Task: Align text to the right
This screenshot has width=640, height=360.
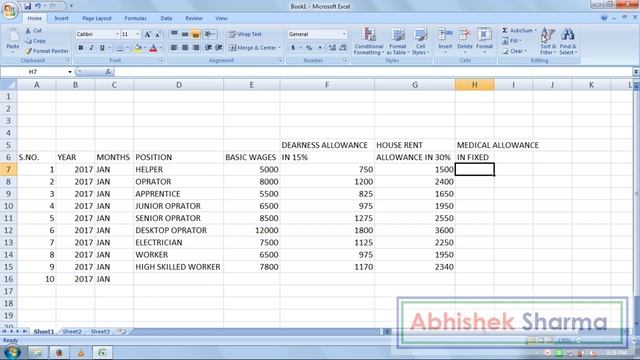Action: click(196, 48)
